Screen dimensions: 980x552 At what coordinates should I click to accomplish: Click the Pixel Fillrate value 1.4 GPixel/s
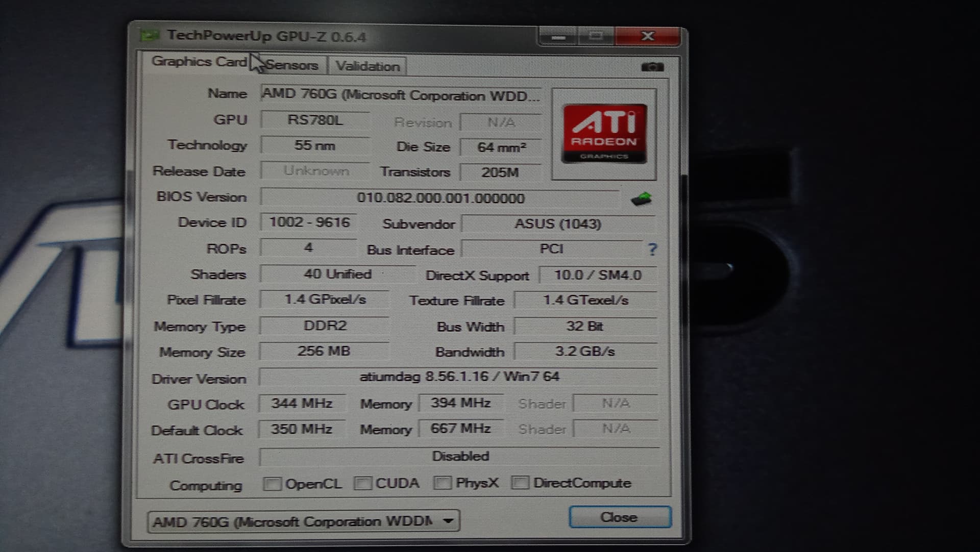coord(325,299)
